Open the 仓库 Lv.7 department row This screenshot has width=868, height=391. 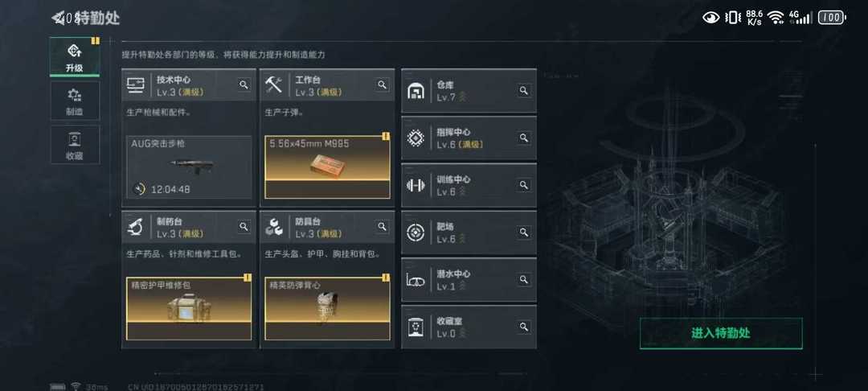(x=469, y=91)
